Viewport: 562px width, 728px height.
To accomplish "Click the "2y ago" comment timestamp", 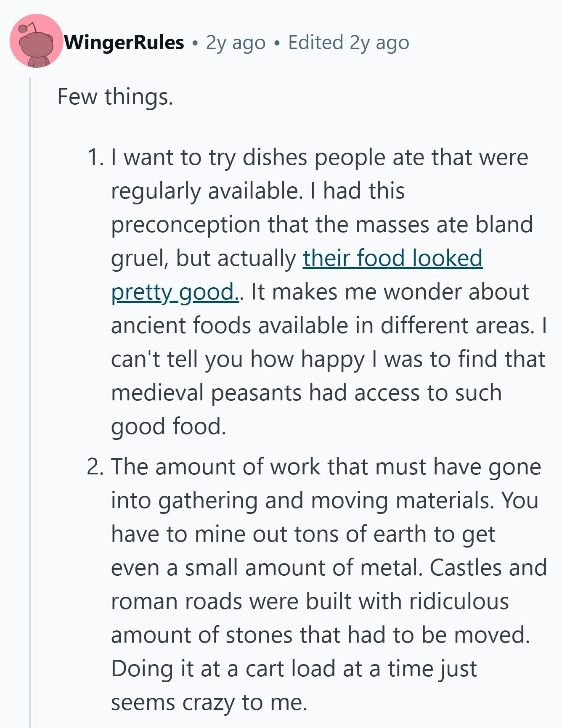I will pos(236,42).
